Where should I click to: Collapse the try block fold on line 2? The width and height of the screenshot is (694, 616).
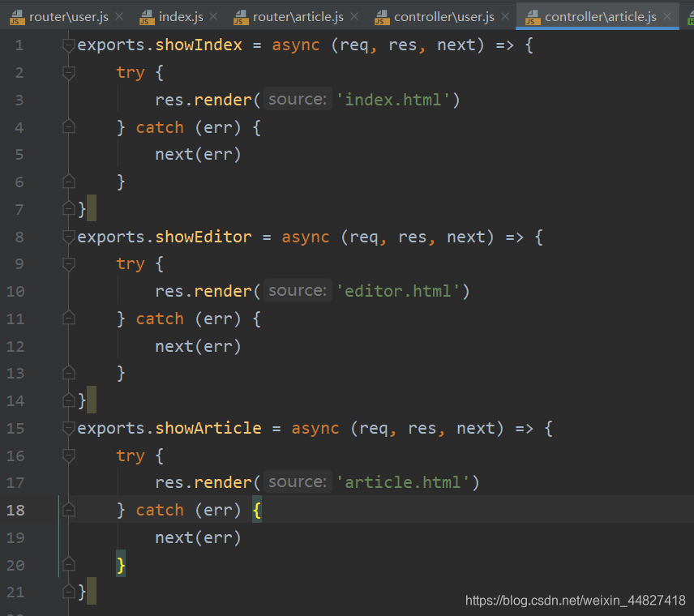69,73
